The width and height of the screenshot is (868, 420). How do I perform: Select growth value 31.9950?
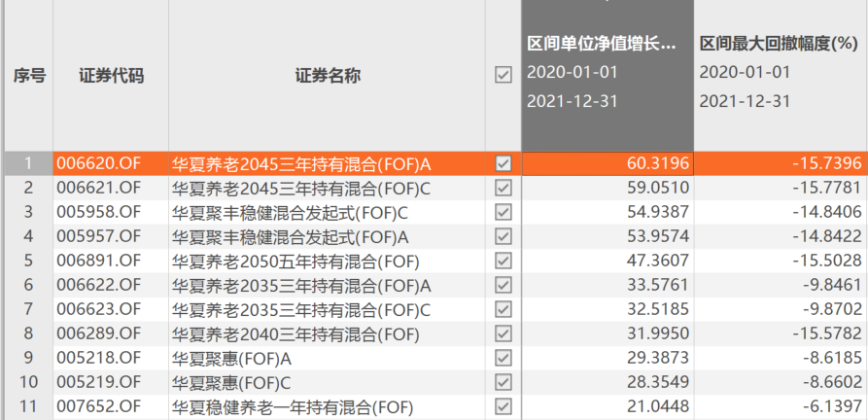(x=658, y=333)
